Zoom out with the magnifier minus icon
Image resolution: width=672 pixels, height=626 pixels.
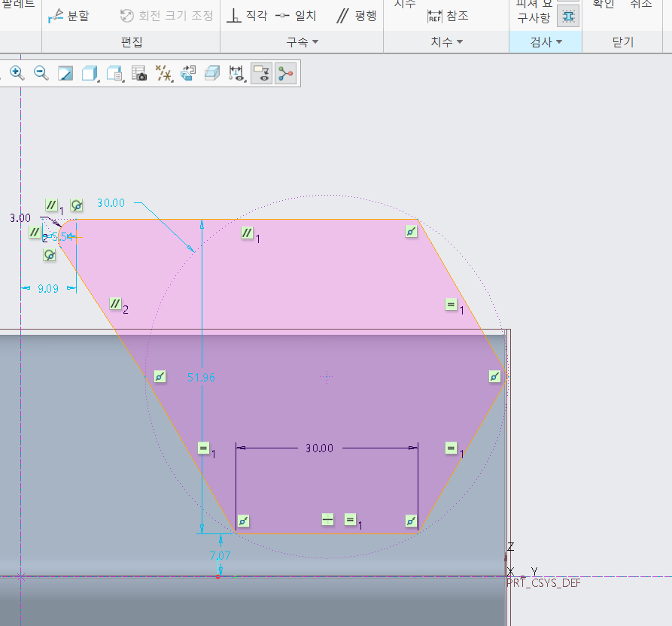[41, 73]
